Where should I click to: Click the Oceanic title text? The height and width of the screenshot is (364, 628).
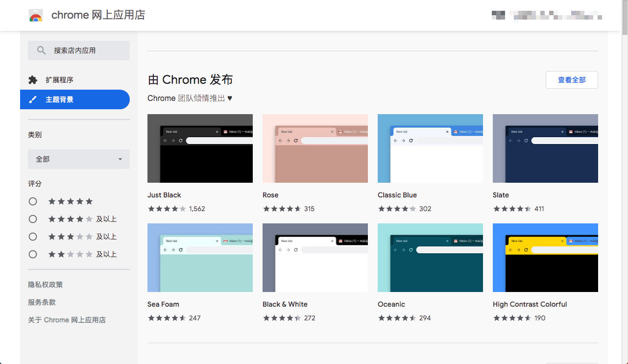(391, 304)
